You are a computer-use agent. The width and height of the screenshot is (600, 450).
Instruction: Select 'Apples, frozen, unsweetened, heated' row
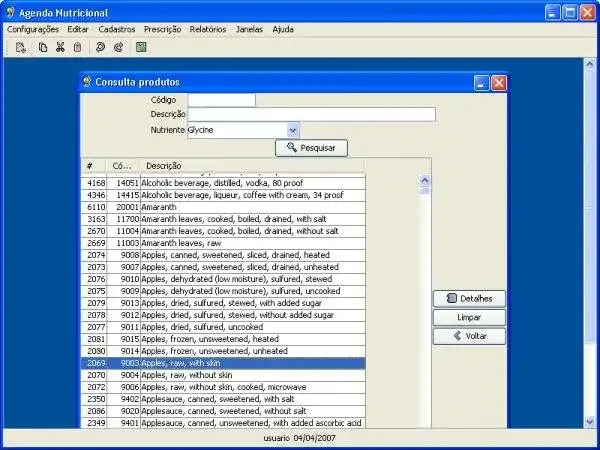pos(223,339)
